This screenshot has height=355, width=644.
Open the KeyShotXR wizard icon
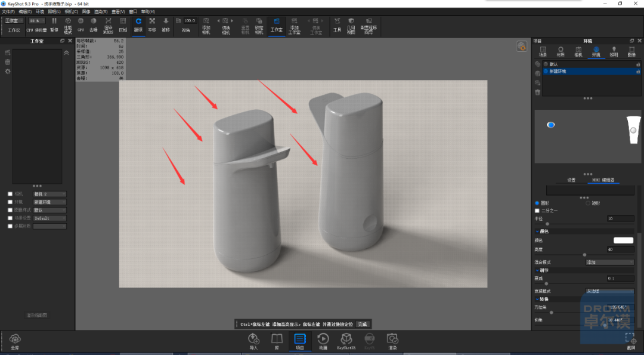click(346, 341)
